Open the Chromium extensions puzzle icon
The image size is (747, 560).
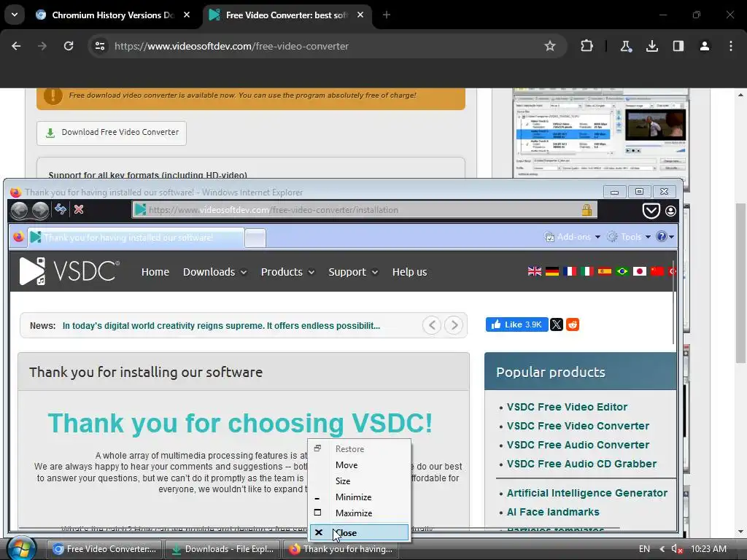587,46
